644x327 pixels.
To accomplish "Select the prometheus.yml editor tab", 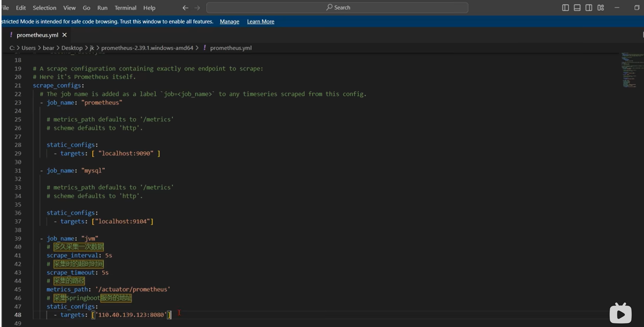I will coord(37,35).
